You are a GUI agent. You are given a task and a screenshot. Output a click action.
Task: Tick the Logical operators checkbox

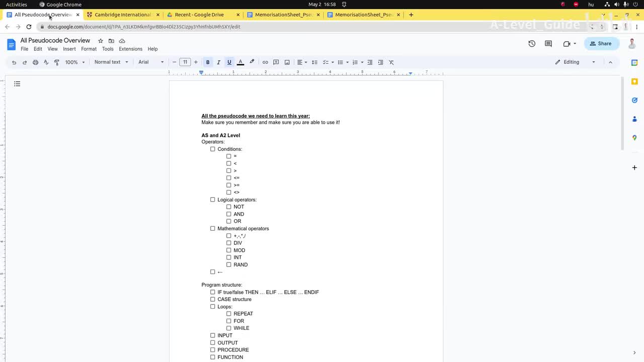point(212,200)
